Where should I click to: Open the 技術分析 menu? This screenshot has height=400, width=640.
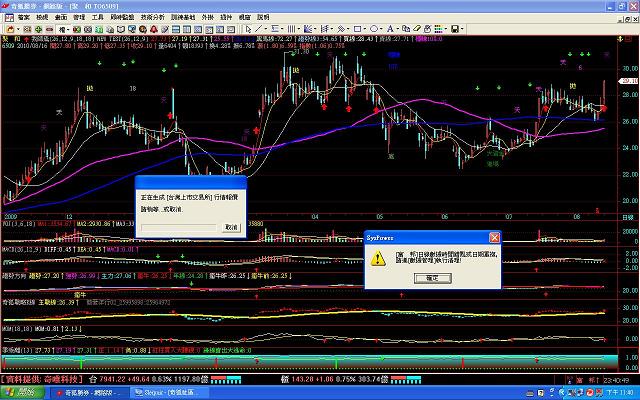153,18
